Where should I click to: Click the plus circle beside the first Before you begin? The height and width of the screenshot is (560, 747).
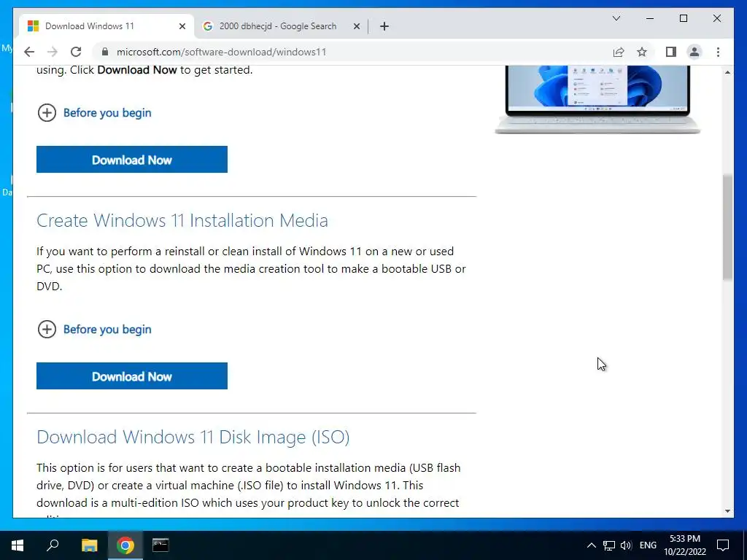coord(47,113)
